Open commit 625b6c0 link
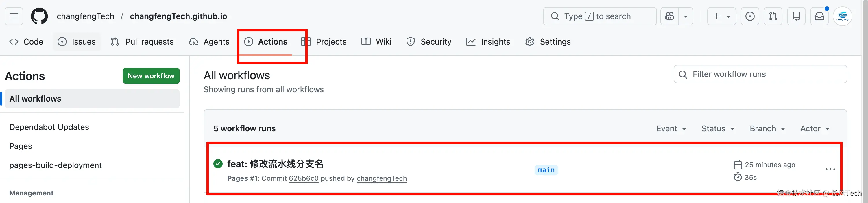This screenshot has width=868, height=203. 304,178
